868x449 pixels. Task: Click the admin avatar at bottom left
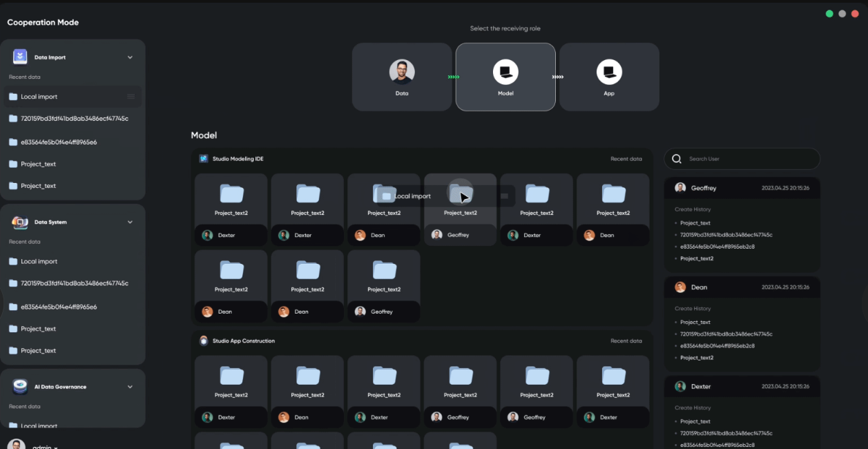(x=17, y=444)
